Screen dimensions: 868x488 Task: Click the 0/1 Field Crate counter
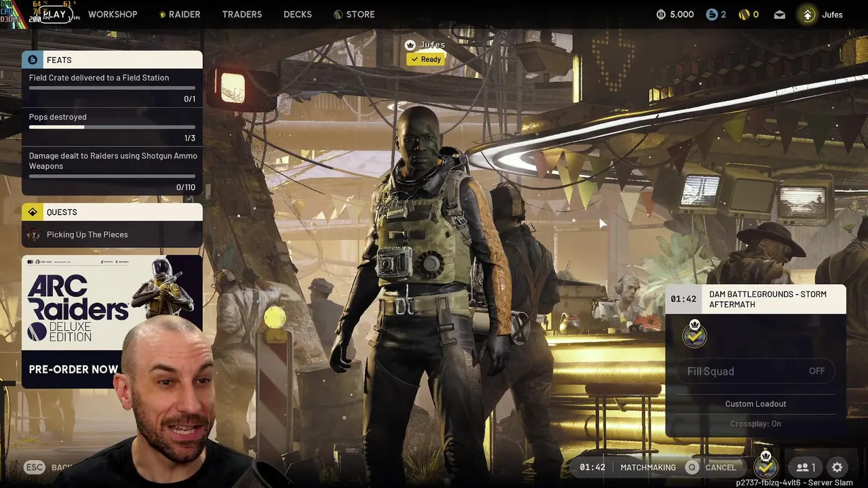click(x=190, y=99)
